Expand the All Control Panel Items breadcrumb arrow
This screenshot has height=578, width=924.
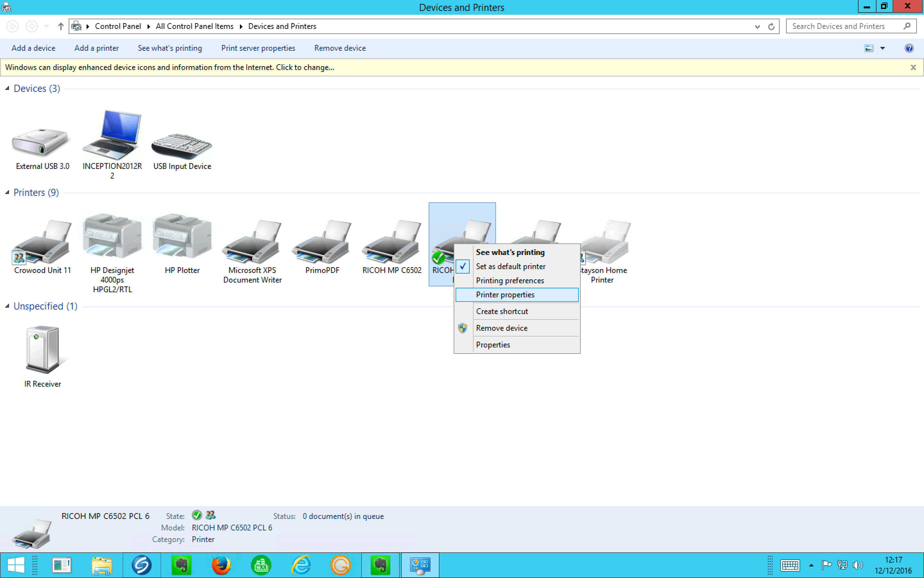(241, 26)
